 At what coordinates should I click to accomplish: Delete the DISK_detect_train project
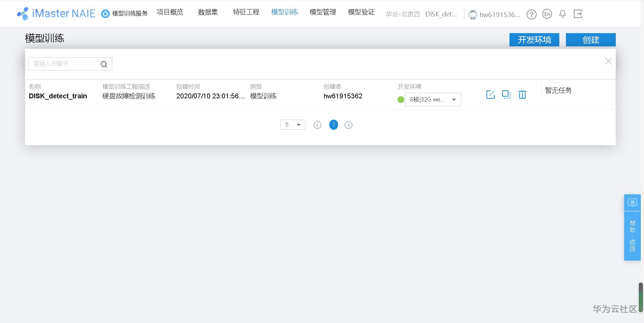pos(522,95)
